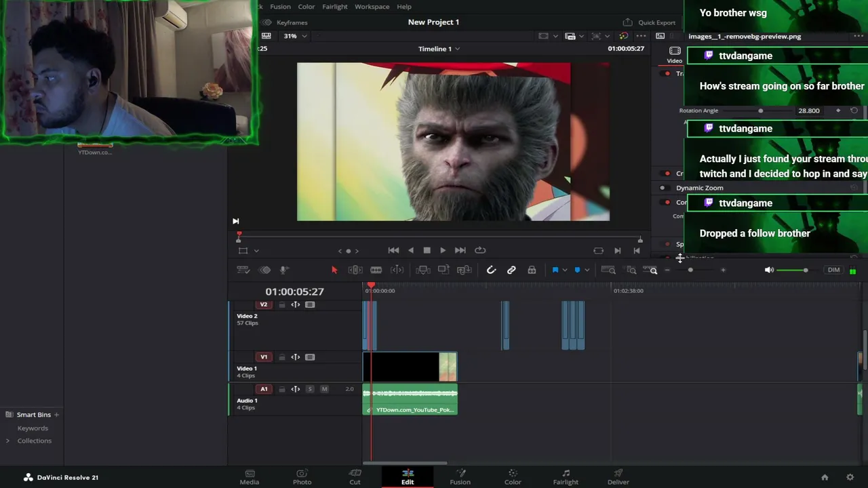Jump to the last frame
Screen dimensions: 868x488
460,250
